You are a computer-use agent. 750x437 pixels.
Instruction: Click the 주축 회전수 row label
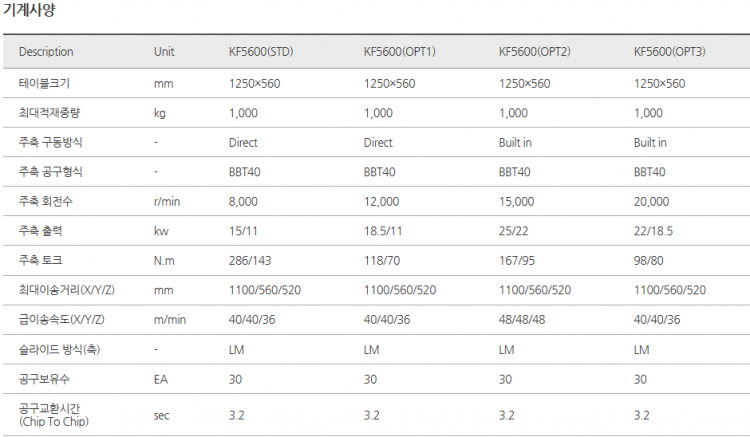tap(45, 201)
